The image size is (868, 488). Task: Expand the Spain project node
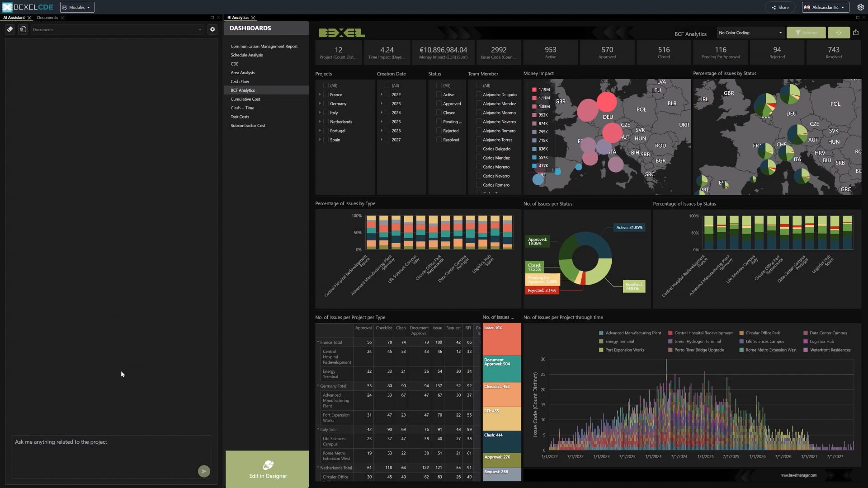(x=320, y=140)
